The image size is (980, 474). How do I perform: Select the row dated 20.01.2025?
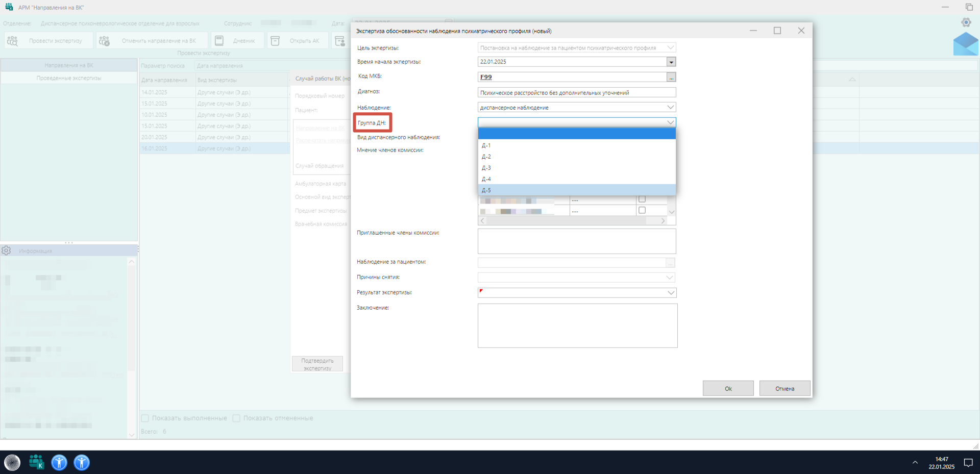[214, 137]
